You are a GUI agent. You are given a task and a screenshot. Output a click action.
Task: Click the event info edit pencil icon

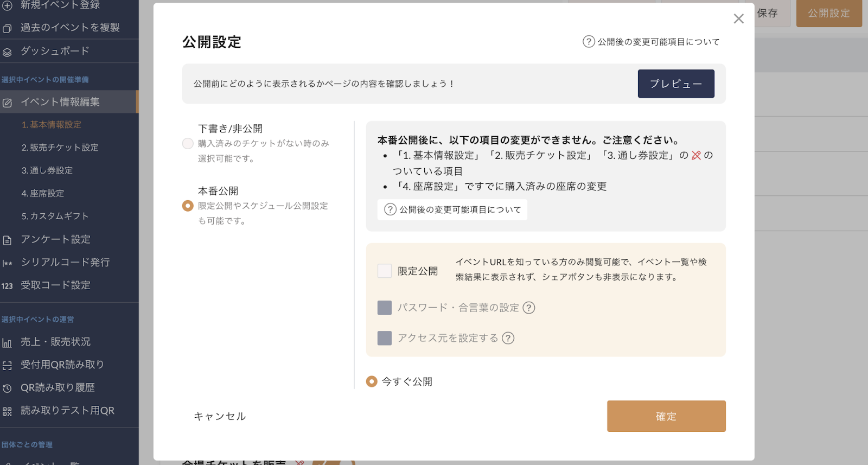pyautogui.click(x=7, y=103)
